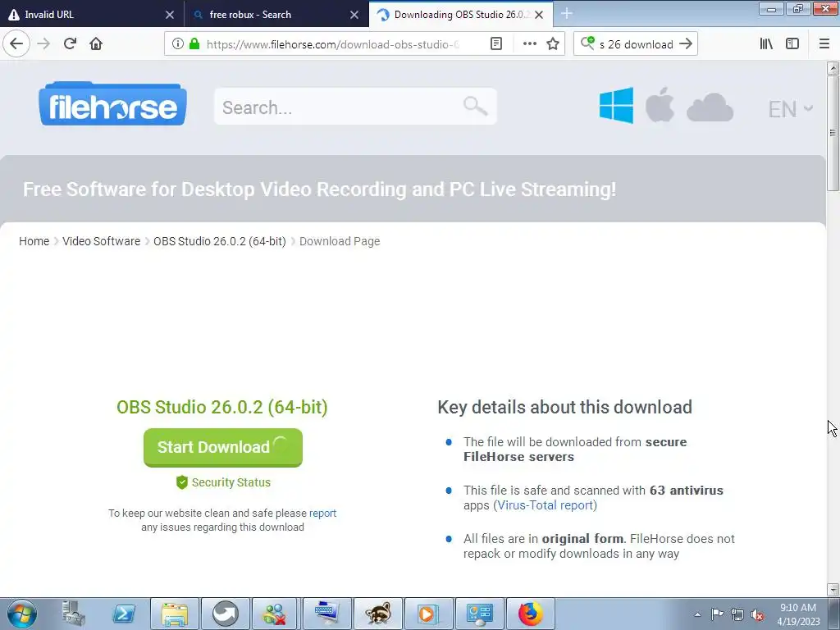The height and width of the screenshot is (630, 840).
Task: Submit search with the go arrow
Action: (x=686, y=43)
